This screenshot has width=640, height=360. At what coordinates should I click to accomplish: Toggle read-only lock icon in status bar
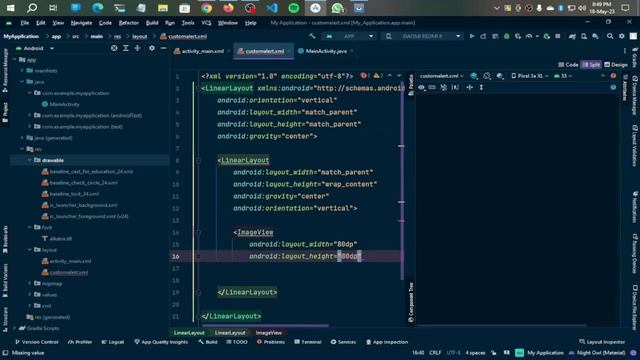click(x=494, y=353)
